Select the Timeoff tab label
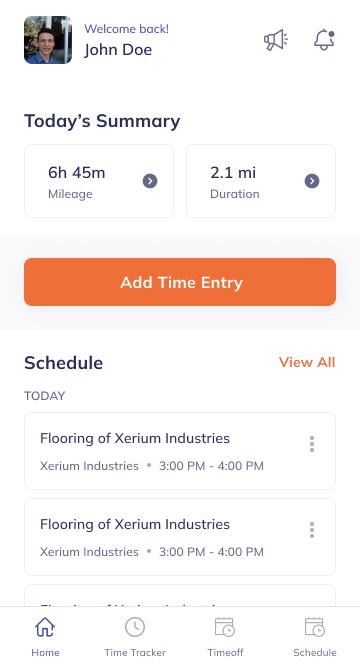The width and height of the screenshot is (360, 667). coord(225,653)
